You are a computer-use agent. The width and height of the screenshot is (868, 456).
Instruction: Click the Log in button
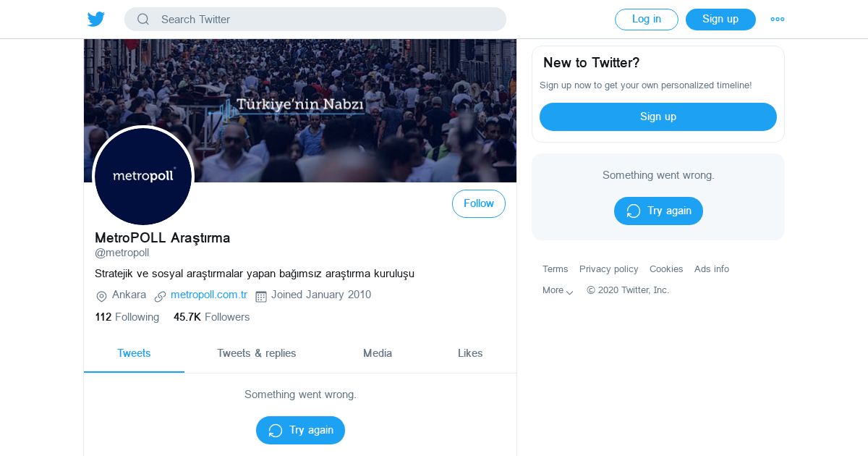pos(646,20)
